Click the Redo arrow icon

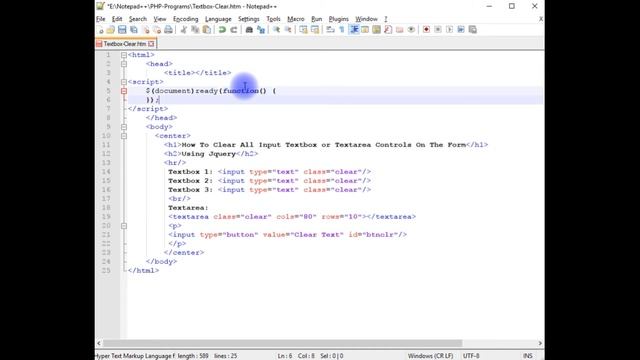click(x=233, y=30)
